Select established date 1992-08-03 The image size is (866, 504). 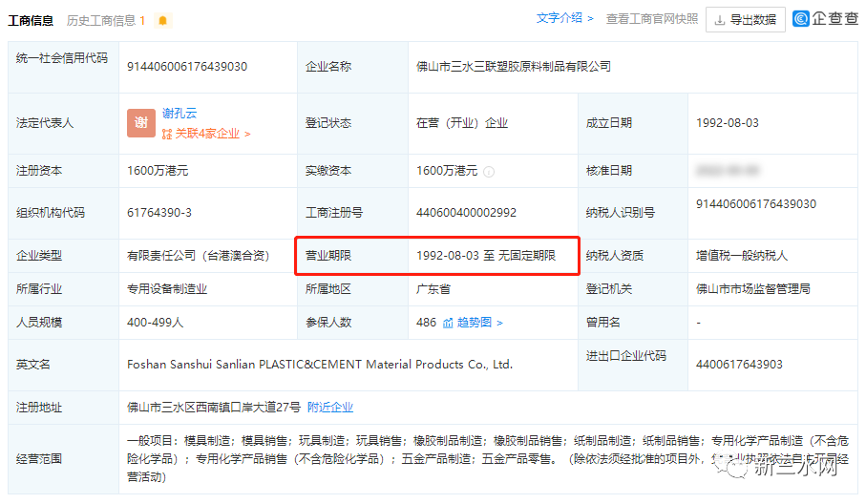728,123
